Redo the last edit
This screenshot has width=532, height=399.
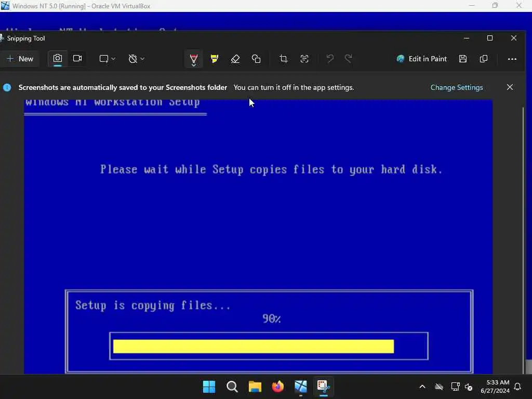click(x=349, y=59)
